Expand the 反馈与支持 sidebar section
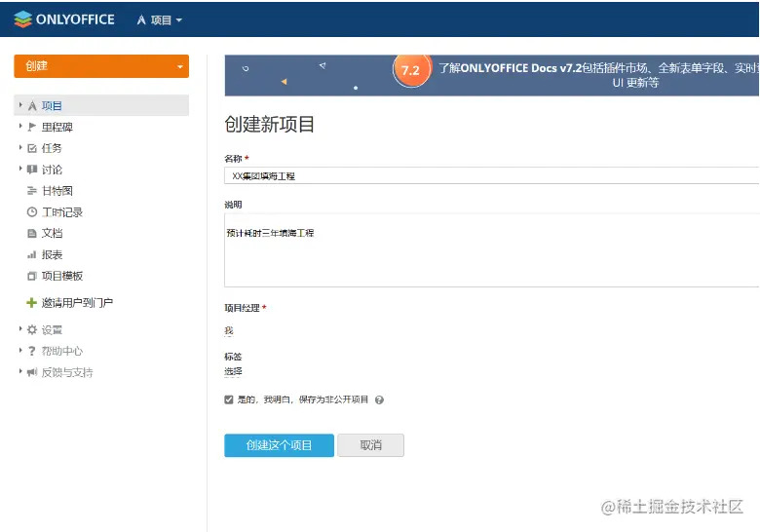Image resolution: width=760 pixels, height=532 pixels. point(20,371)
